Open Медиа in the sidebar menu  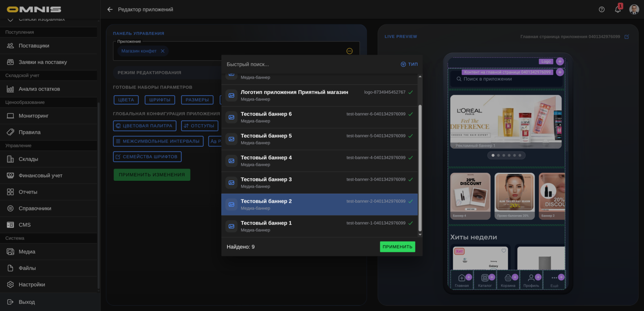[x=27, y=251]
